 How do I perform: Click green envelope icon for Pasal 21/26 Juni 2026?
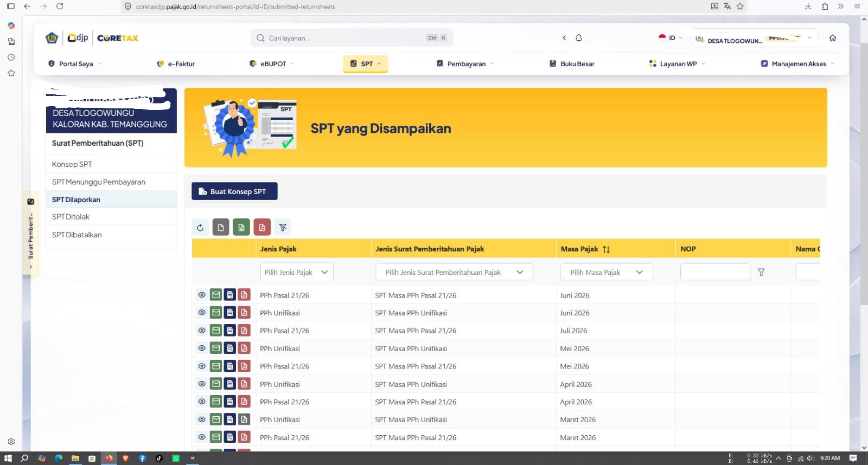(216, 295)
